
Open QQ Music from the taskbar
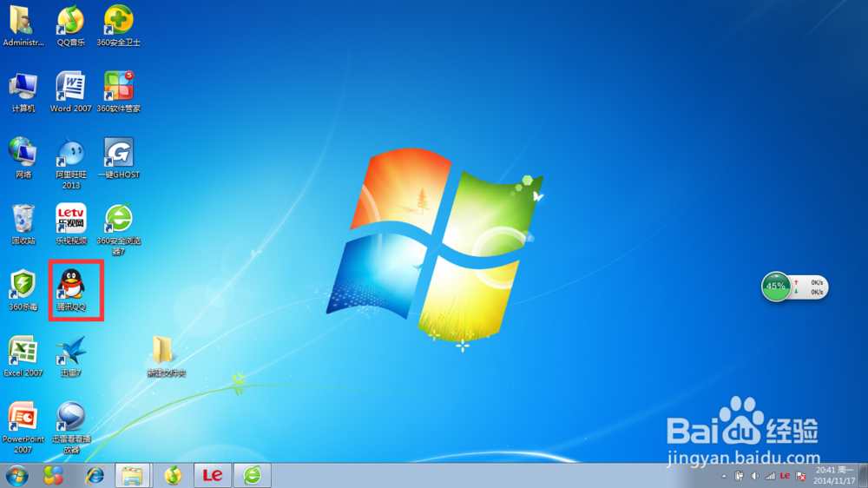[x=173, y=476]
